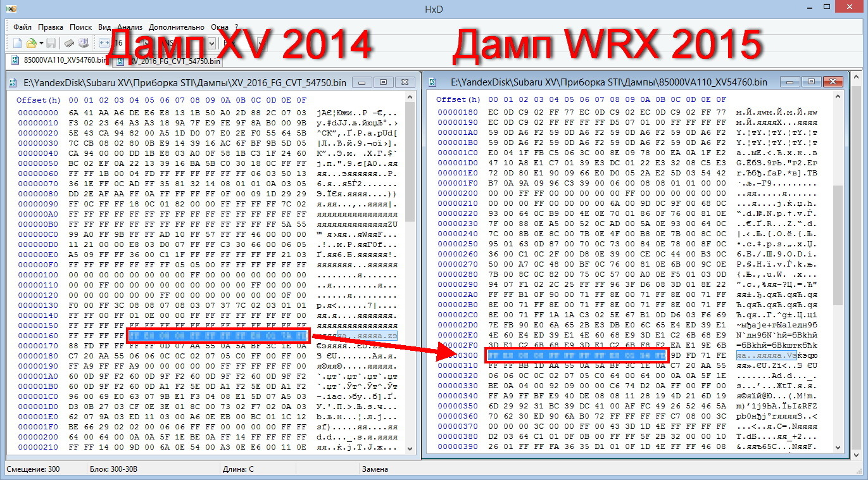This screenshot has height=480, width=868.
Task: Select offset 00000300 in 85000VA110 window
Action: pos(458,356)
